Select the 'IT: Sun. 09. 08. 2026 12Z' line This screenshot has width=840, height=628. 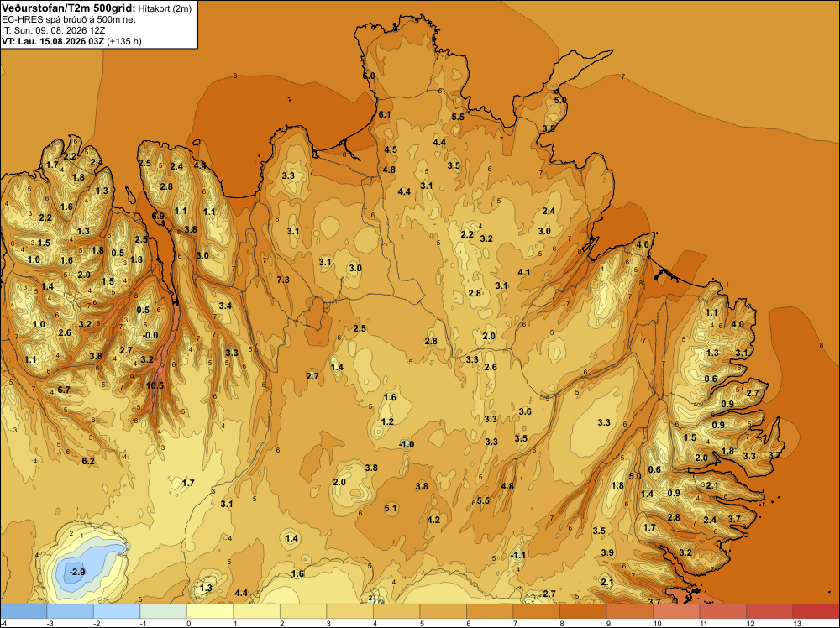[x=53, y=30]
